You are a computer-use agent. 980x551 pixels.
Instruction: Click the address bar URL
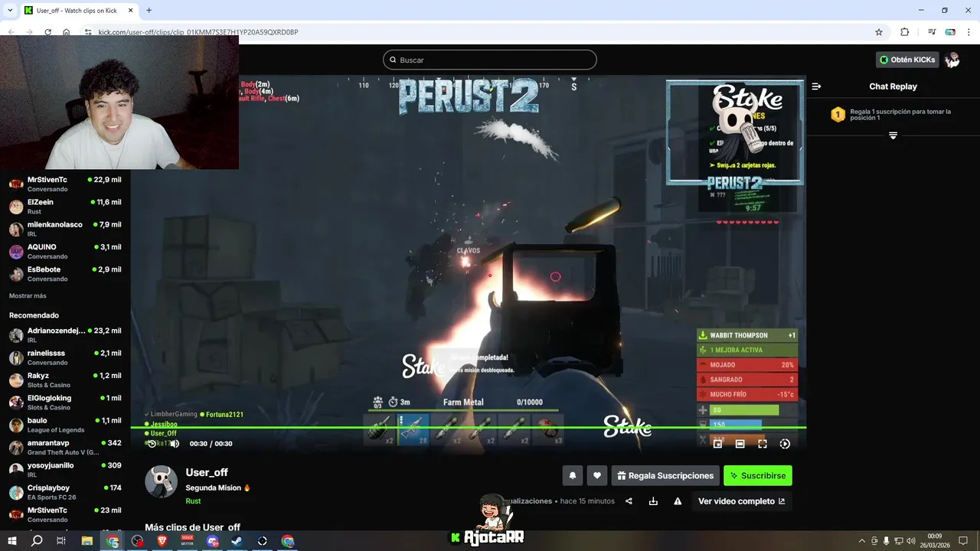tap(198, 32)
